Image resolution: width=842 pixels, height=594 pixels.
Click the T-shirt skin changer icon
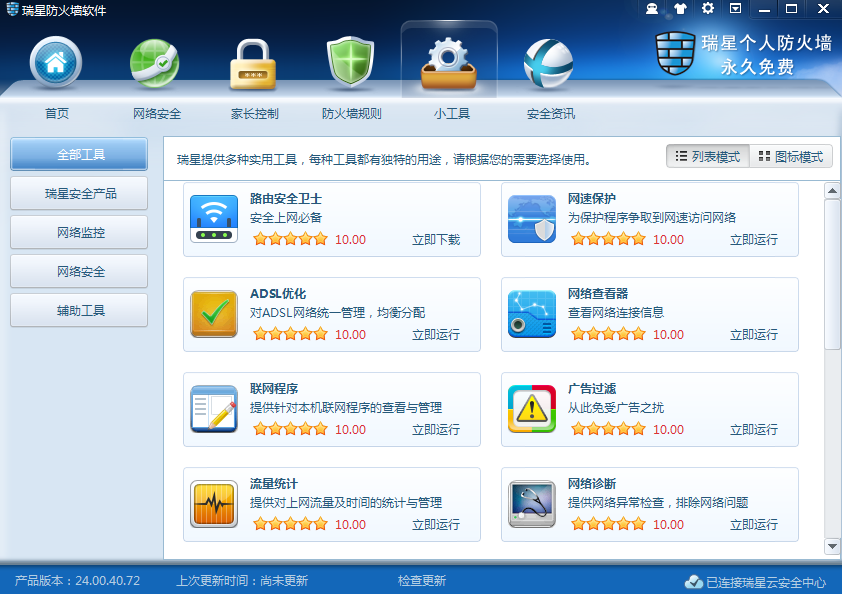click(x=680, y=9)
